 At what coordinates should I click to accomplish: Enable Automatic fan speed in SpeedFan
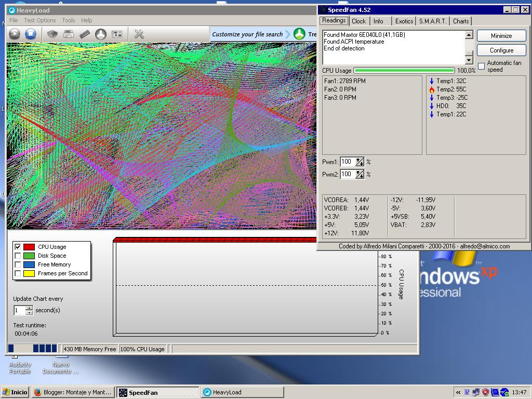481,66
